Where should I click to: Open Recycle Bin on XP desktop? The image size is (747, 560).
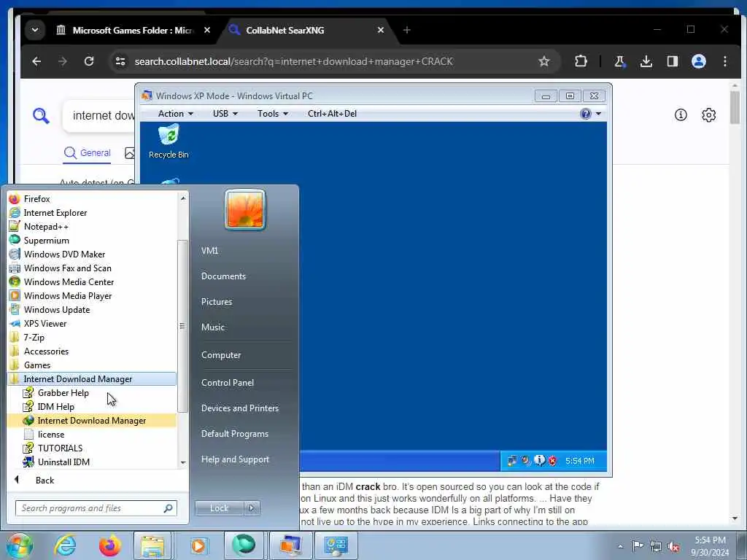click(169, 141)
